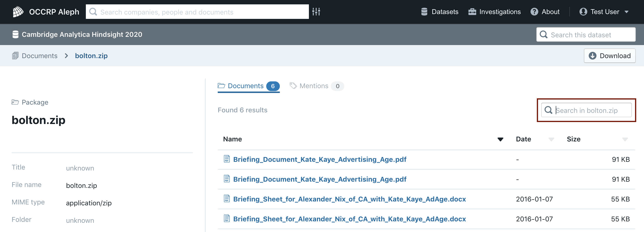Click the Download arrow icon
The height and width of the screenshot is (232, 644).
coord(592,56)
